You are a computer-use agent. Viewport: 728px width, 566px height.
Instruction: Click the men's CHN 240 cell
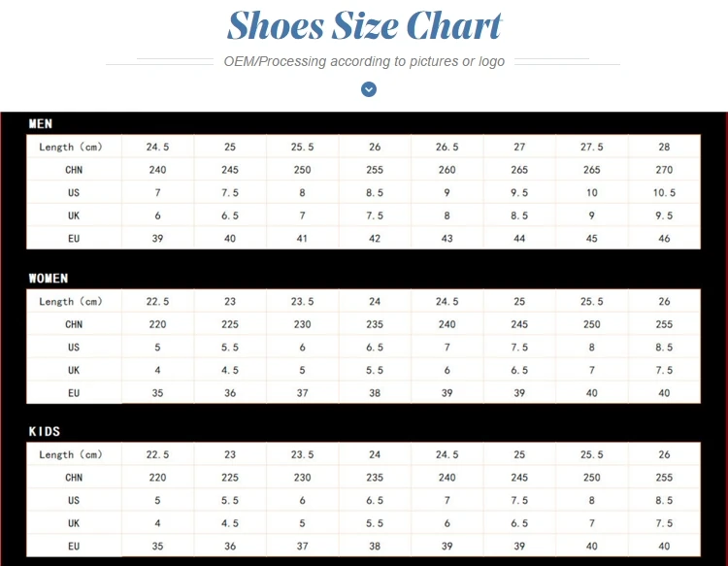coord(158,170)
